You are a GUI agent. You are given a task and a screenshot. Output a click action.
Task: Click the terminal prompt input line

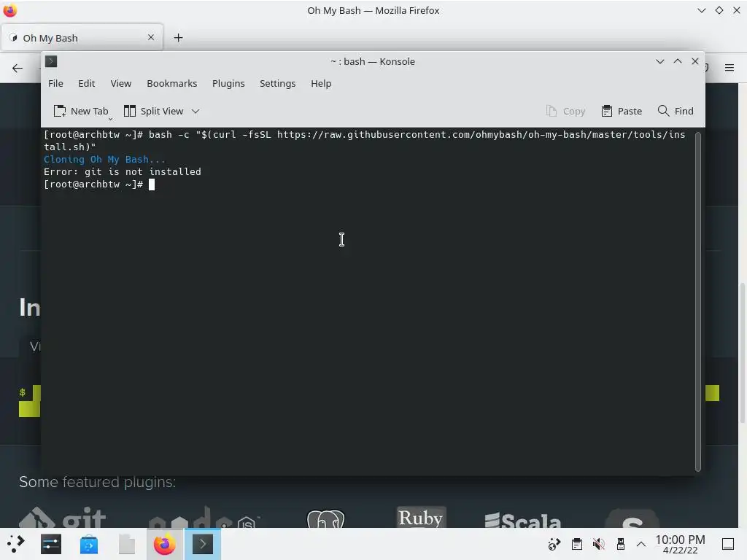click(369, 184)
